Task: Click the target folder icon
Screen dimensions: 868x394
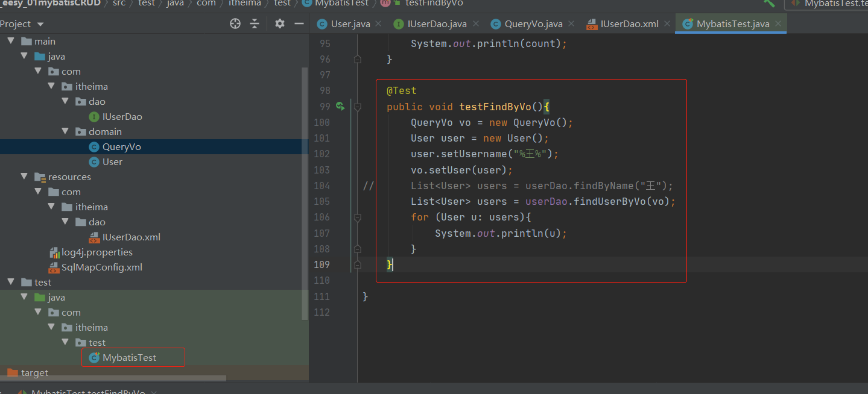Action: (12, 372)
